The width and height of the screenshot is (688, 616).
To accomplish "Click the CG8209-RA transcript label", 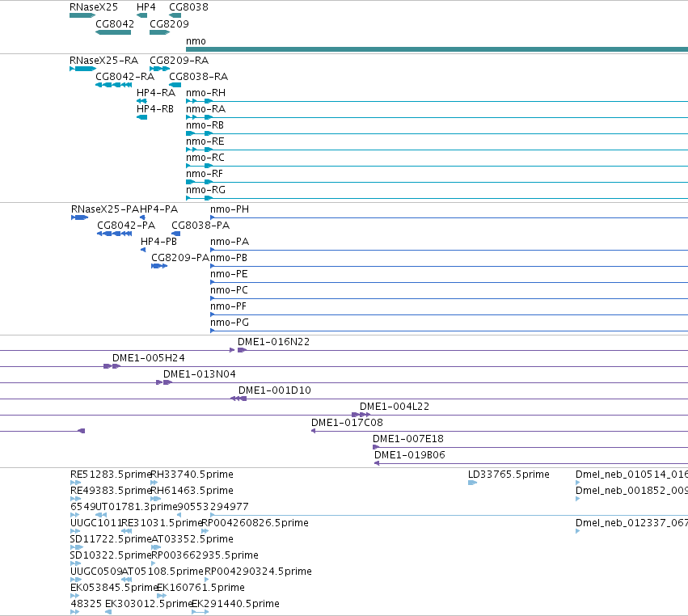I will (179, 61).
